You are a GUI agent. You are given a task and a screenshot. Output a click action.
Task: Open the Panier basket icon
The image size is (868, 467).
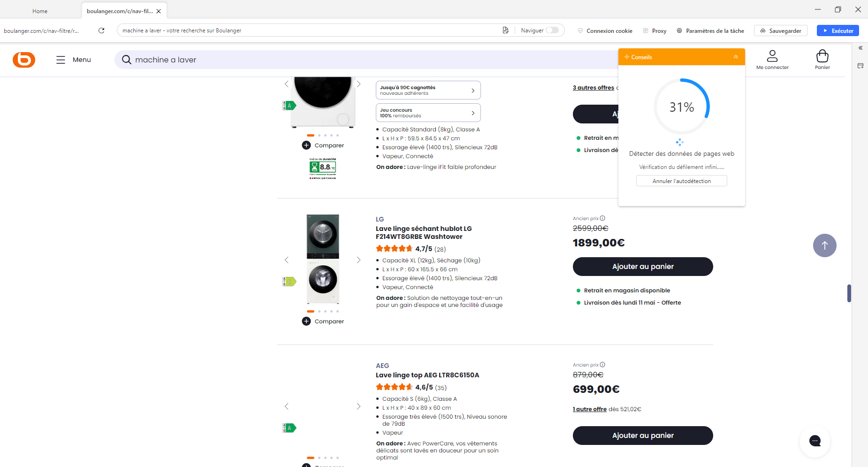tap(822, 60)
